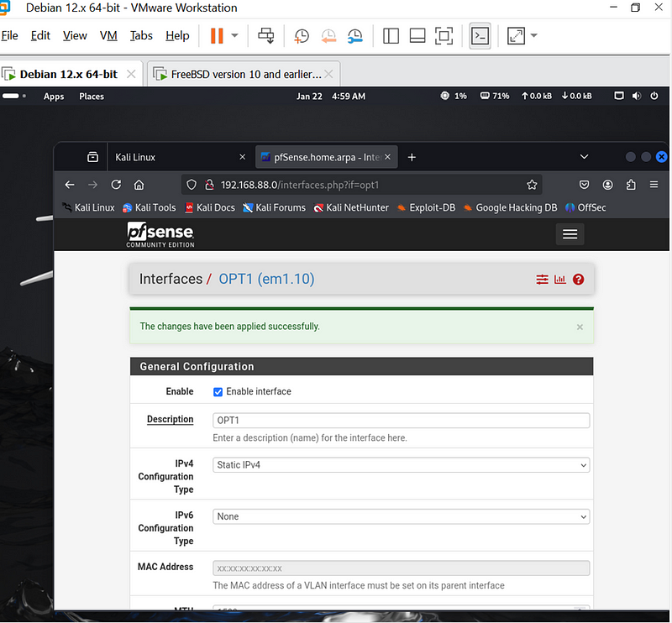Dismiss the changes applied success message
Image resolution: width=672 pixels, height=623 pixels.
580,327
